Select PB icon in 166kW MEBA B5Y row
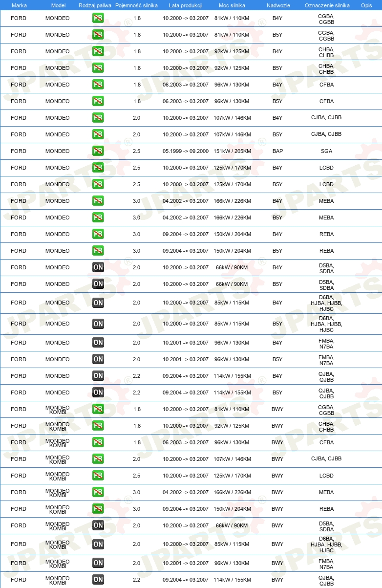The width and height of the screenshot is (382, 588). point(98,218)
